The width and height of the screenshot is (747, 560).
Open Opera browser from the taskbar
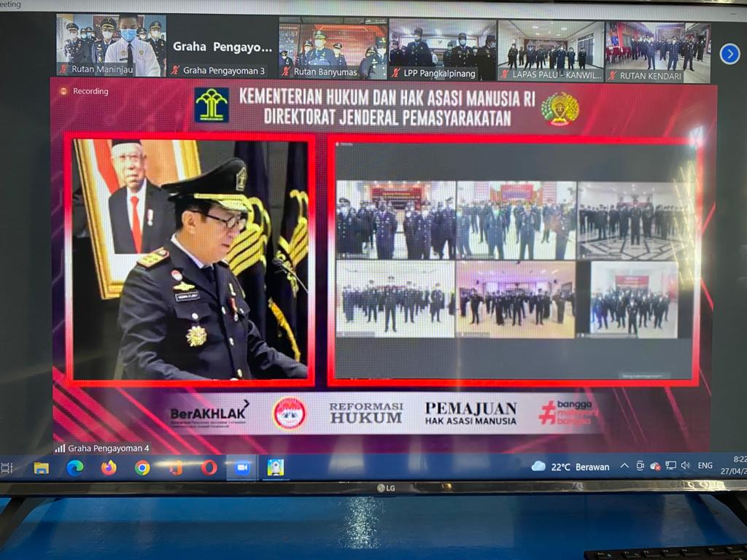click(209, 467)
